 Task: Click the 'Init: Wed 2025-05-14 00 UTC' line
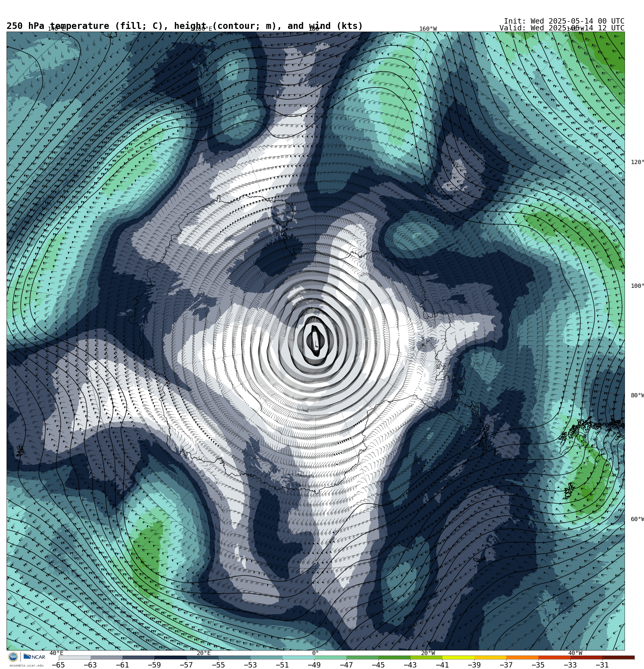click(564, 21)
